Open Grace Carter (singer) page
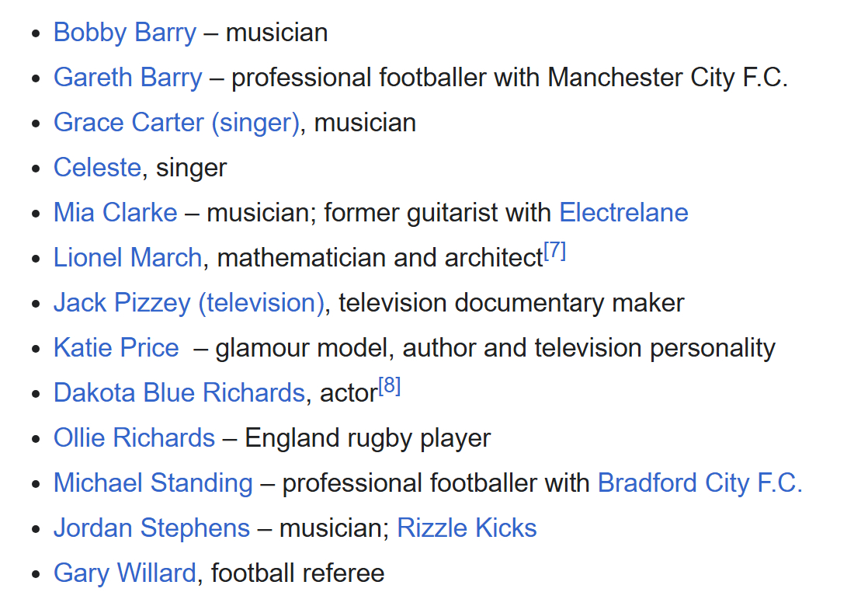 pos(176,123)
